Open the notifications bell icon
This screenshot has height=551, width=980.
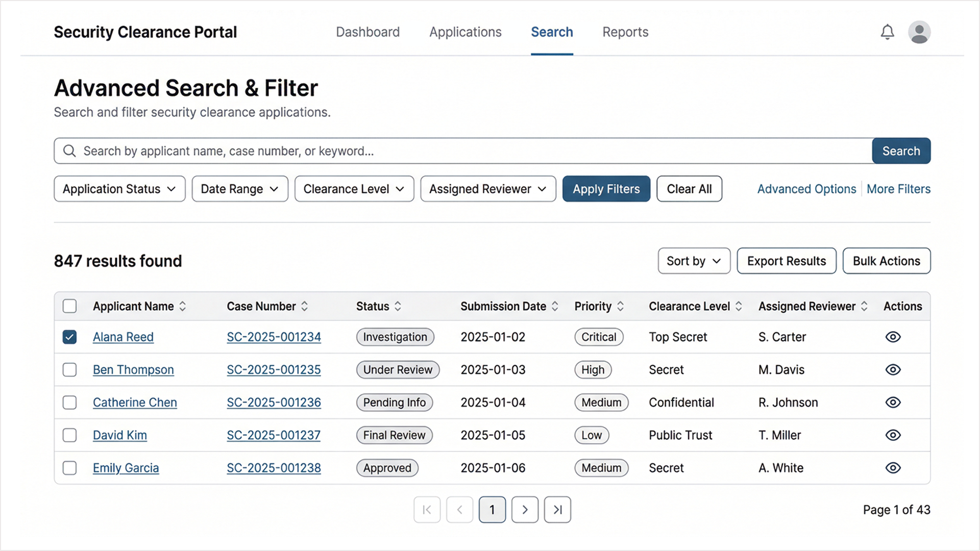887,32
